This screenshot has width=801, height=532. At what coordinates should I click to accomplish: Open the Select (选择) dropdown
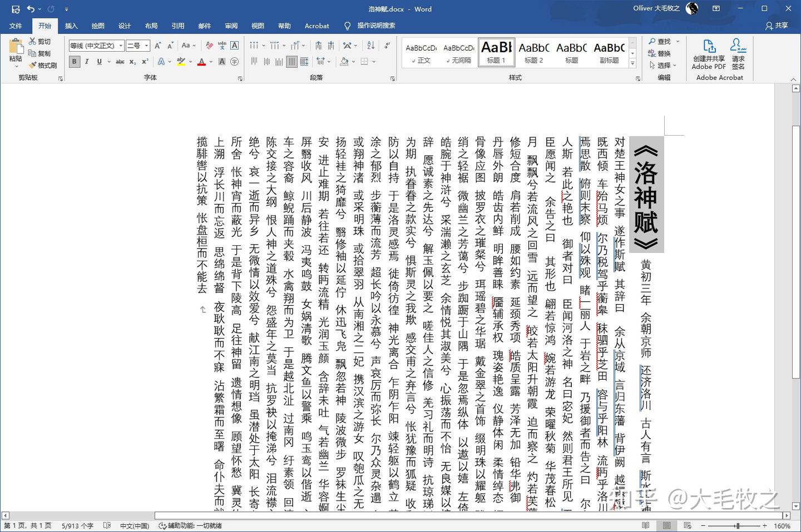click(662, 65)
